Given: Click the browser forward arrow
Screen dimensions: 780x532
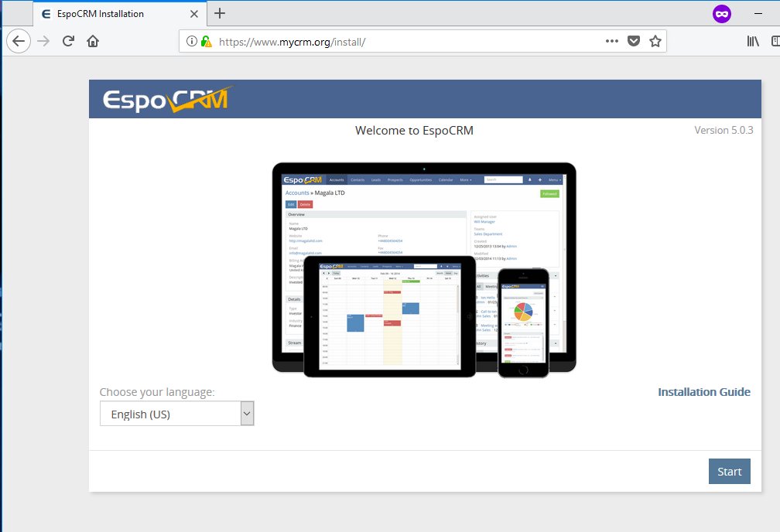Looking at the screenshot, I should (44, 41).
